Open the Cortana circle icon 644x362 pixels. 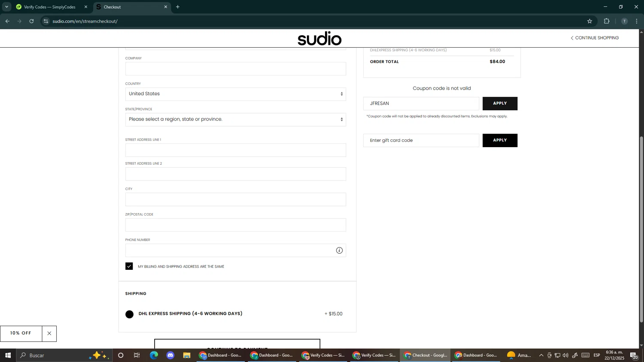point(121,355)
